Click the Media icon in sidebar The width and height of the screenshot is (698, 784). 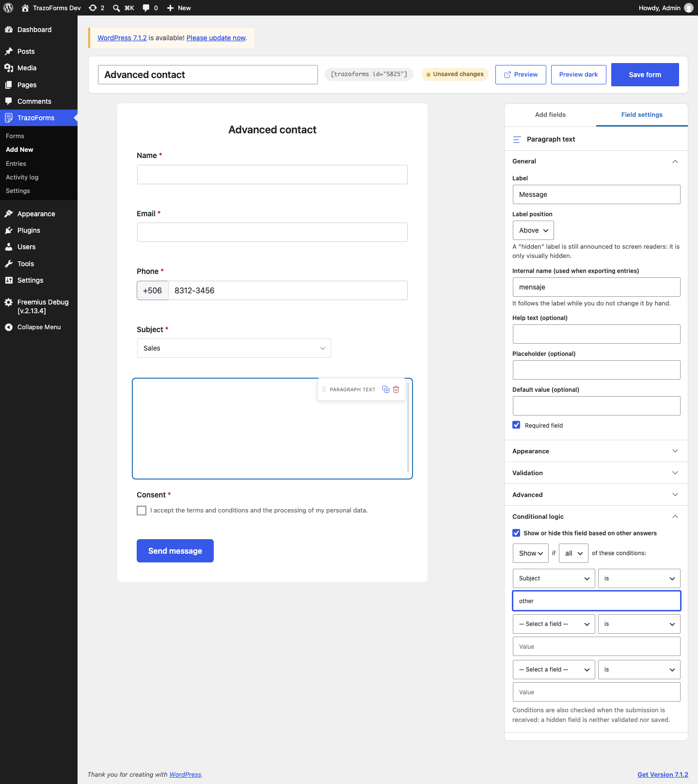[x=9, y=68]
